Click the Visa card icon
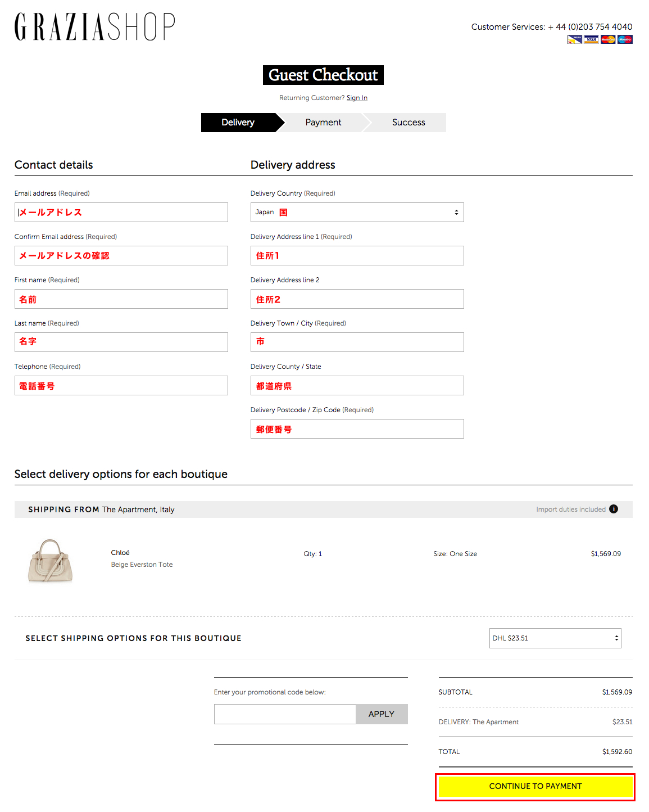This screenshot has height=812, width=649. pyautogui.click(x=591, y=39)
